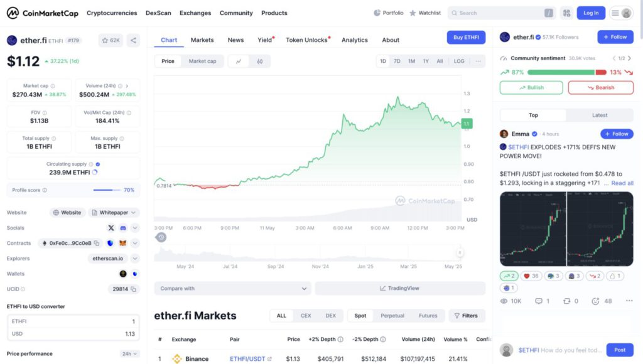643x364 pixels.
Task: Switch to the Perpetual markets tab
Action: click(x=392, y=316)
